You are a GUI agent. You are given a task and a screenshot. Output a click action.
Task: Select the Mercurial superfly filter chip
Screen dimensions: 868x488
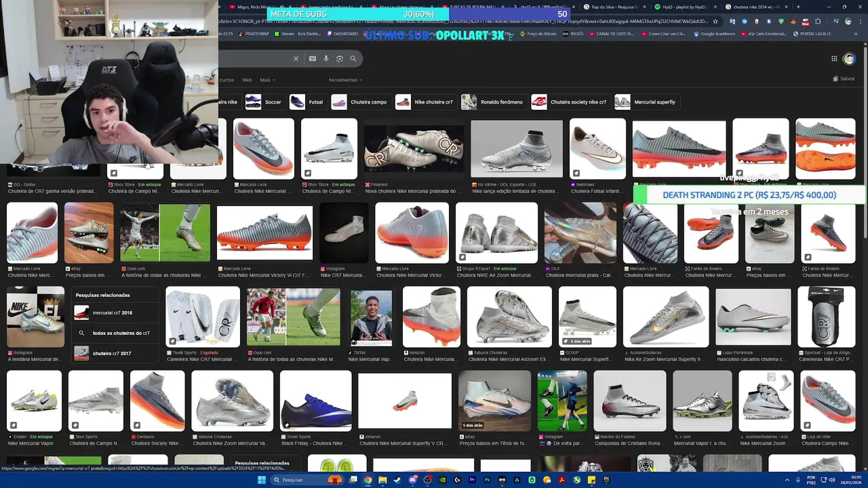point(646,102)
